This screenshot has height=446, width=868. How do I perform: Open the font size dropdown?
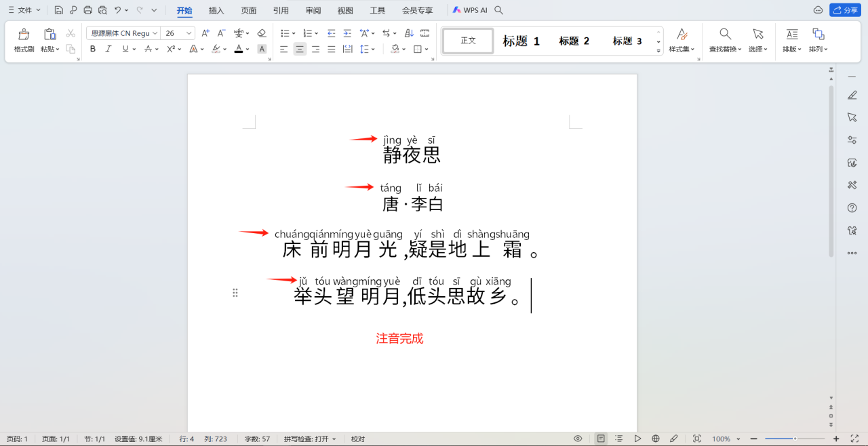(189, 33)
